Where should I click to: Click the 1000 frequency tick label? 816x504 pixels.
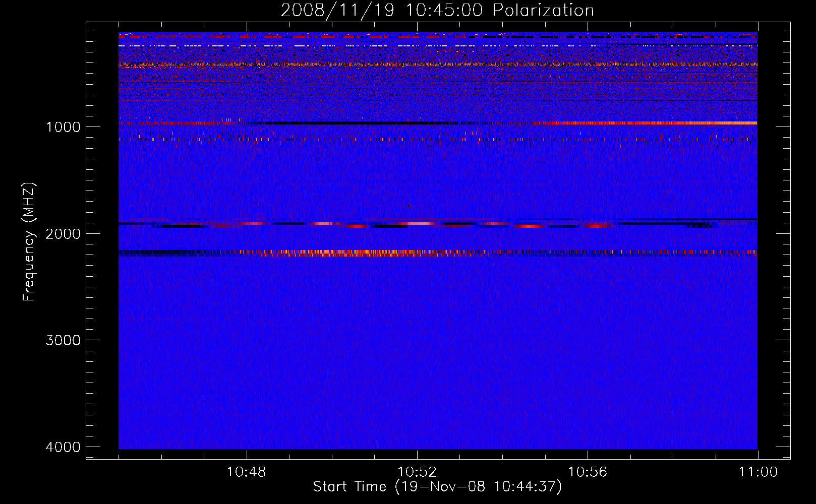pos(63,127)
